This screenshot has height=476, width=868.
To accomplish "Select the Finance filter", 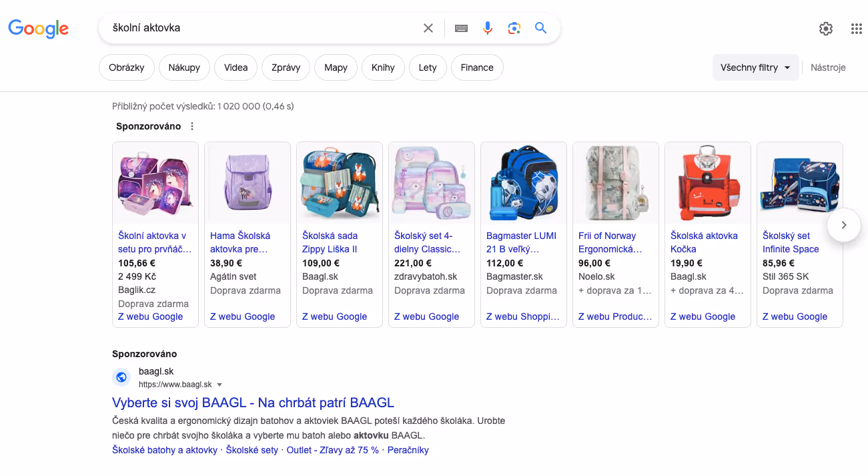I will [x=477, y=67].
